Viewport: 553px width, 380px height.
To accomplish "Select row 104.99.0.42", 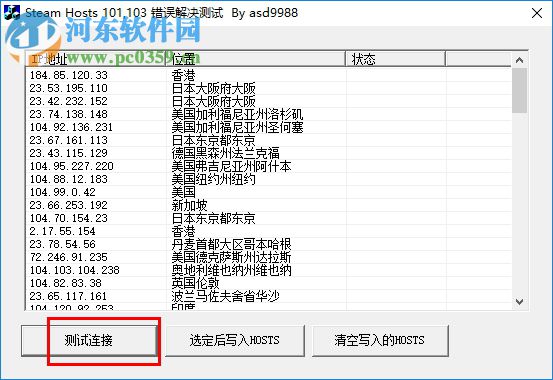I will [x=269, y=192].
